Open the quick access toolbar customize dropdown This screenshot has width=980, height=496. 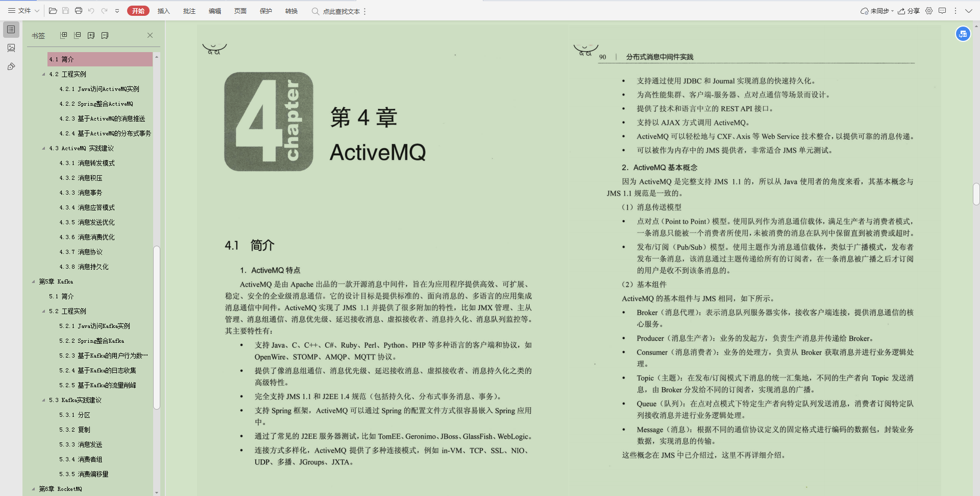117,11
